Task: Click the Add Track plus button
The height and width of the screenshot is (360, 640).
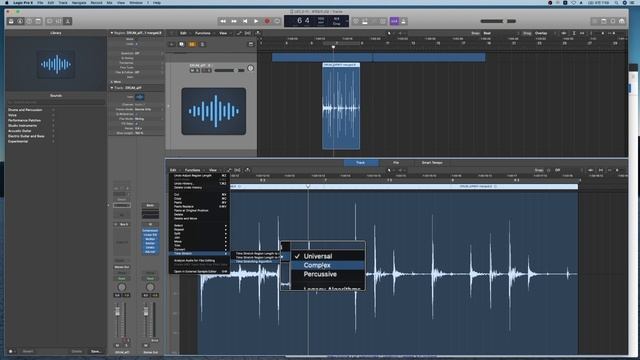Action: [171, 44]
